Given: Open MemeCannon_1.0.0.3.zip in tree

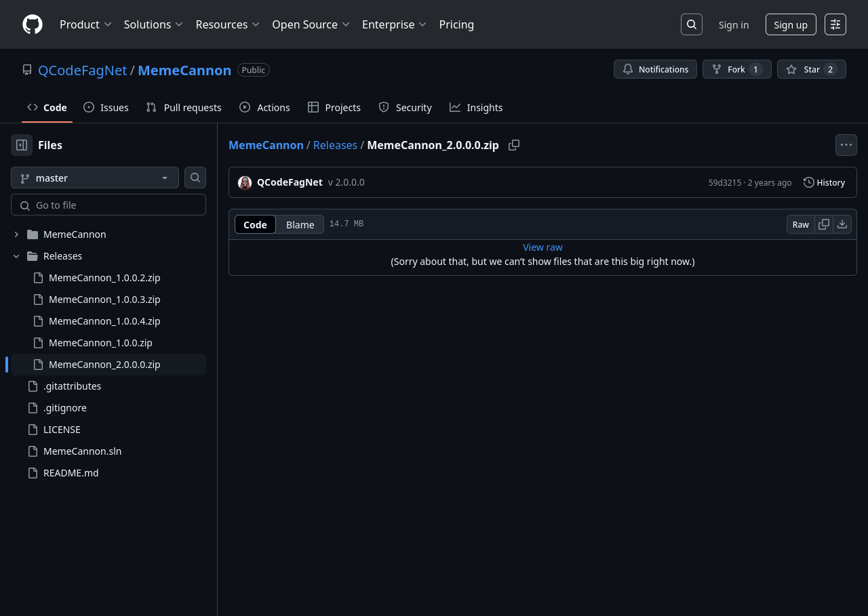Looking at the screenshot, I should coord(104,300).
